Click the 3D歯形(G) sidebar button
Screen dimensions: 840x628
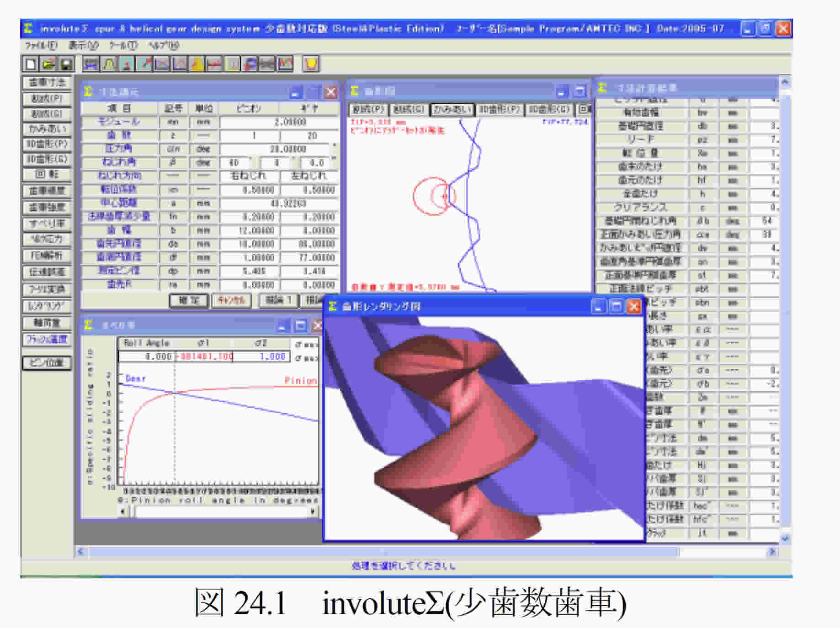pos(47,159)
